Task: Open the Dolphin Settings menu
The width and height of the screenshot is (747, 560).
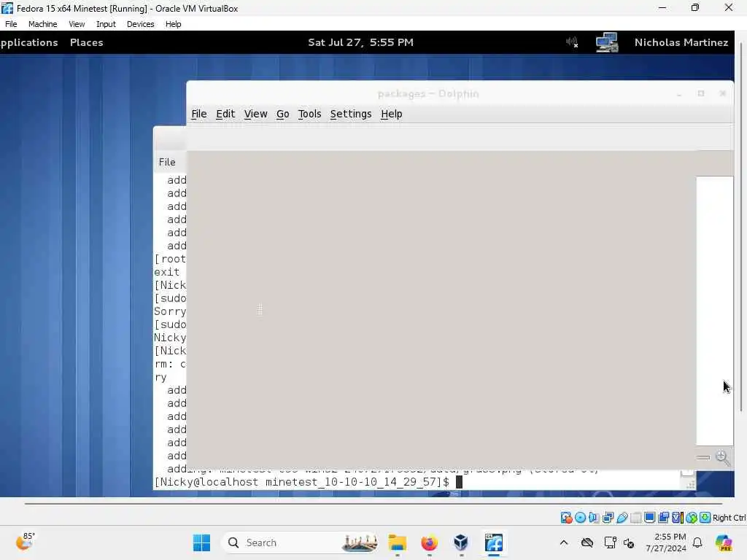Action: click(x=351, y=114)
